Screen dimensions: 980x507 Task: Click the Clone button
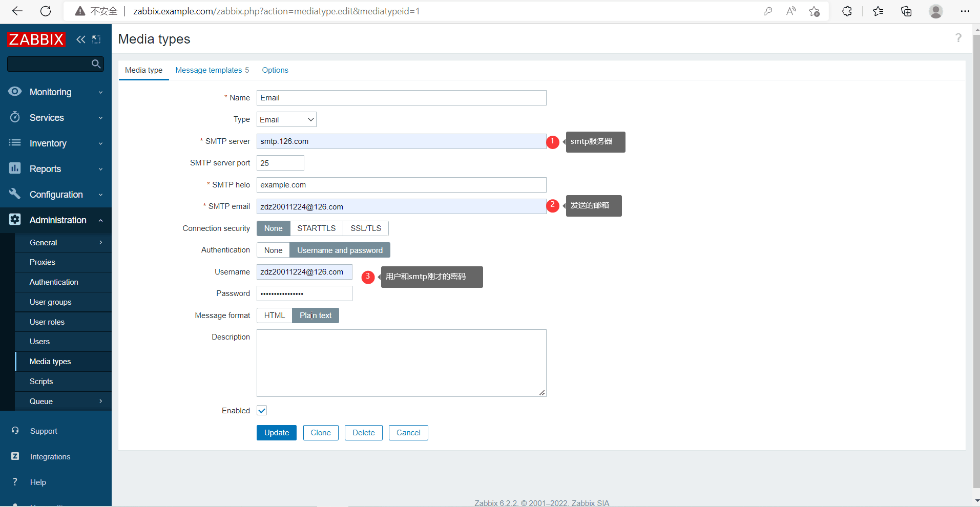pyautogui.click(x=321, y=433)
